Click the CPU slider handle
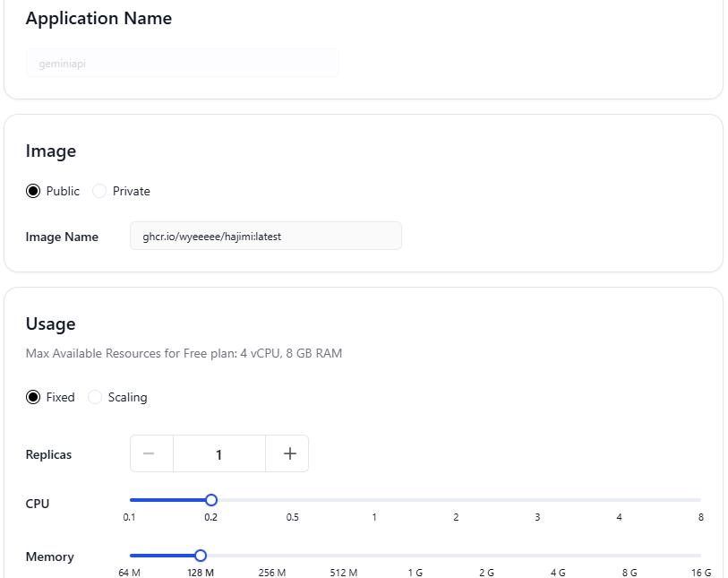This screenshot has height=578, width=728. click(x=211, y=500)
